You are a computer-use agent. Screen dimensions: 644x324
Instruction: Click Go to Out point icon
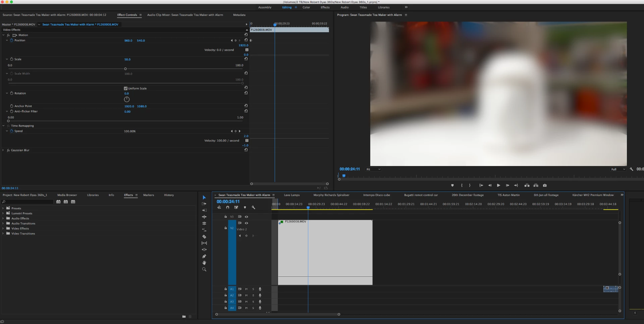516,185
